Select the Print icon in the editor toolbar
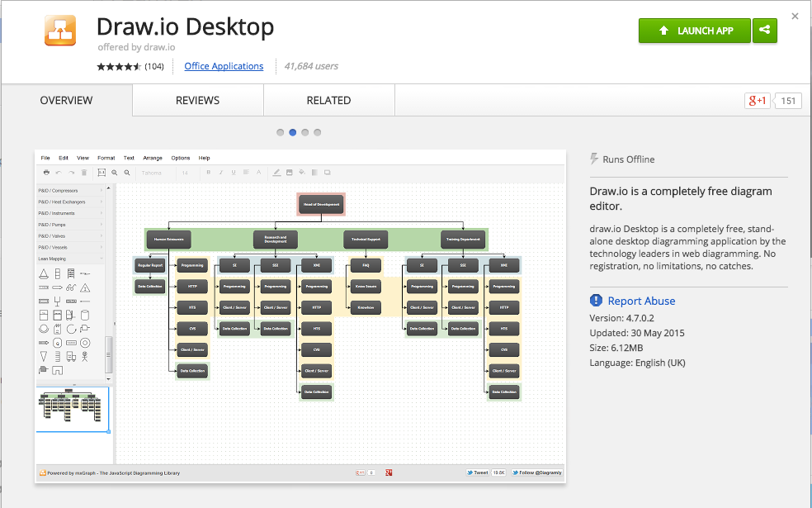 tap(47, 172)
